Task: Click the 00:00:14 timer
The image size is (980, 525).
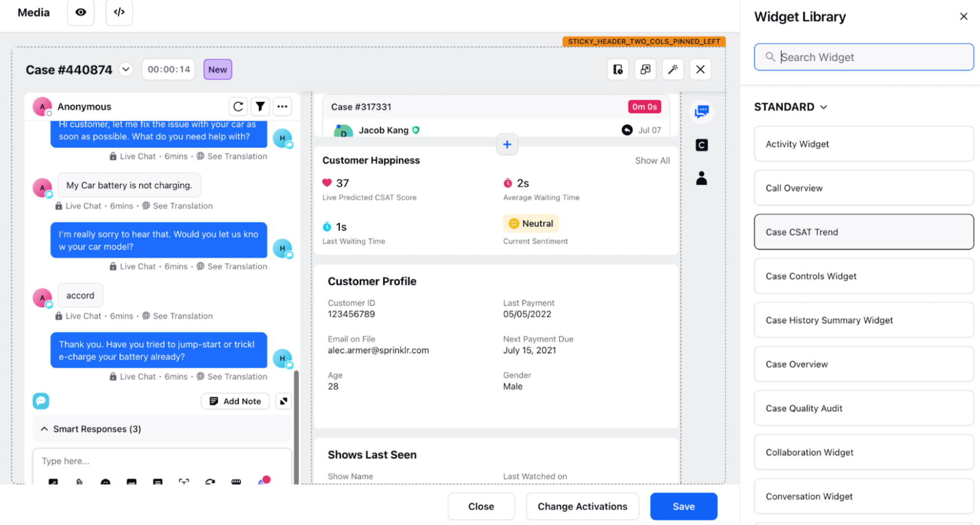Action: click(169, 70)
